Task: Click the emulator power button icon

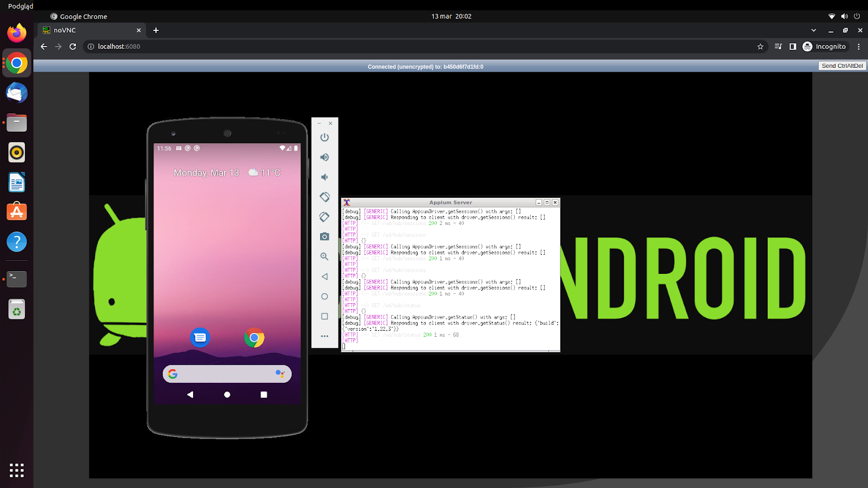Action: [x=324, y=138]
